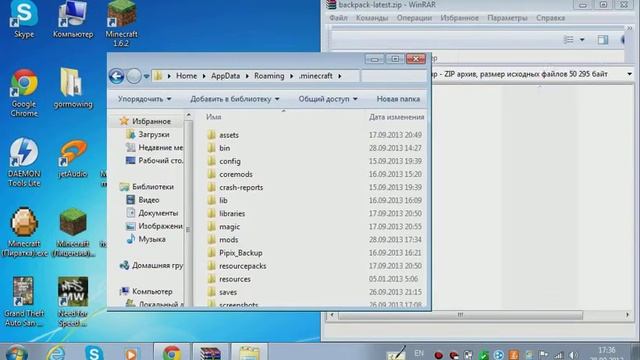Viewport: 640px width, 360px height.
Task: Toggle the WinRAR preview pane icon
Action: 602,40
